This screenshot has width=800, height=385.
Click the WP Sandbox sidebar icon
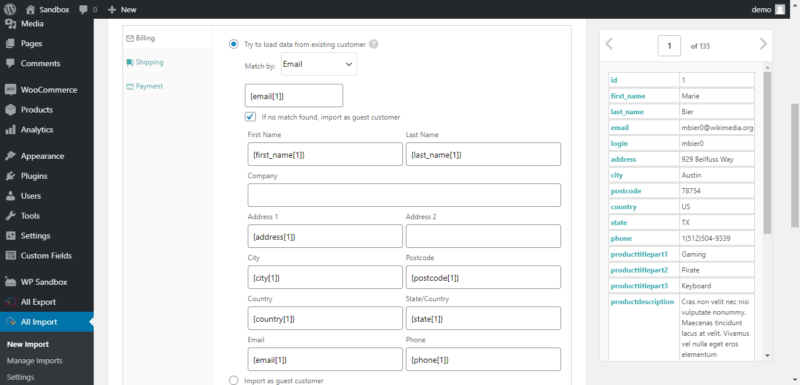10,282
